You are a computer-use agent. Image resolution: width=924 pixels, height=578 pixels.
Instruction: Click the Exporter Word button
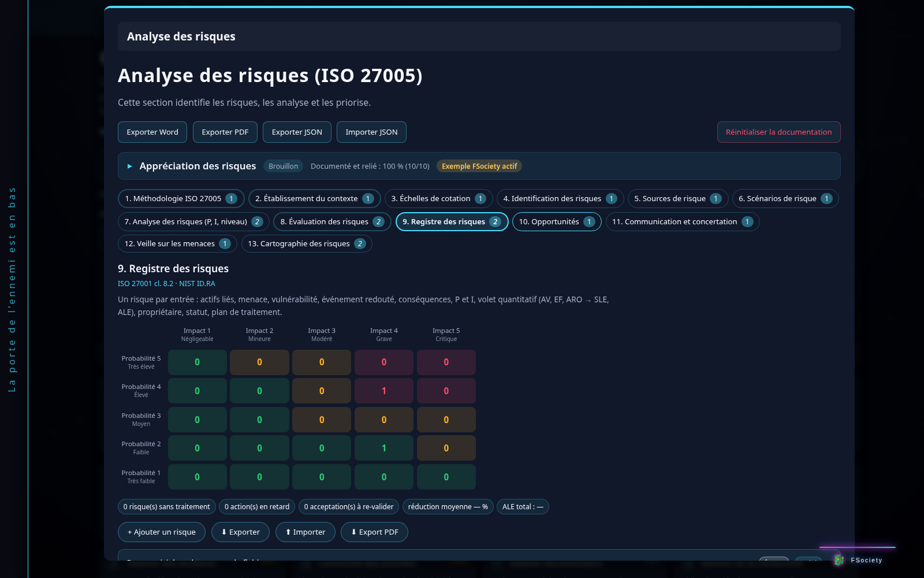tap(152, 132)
